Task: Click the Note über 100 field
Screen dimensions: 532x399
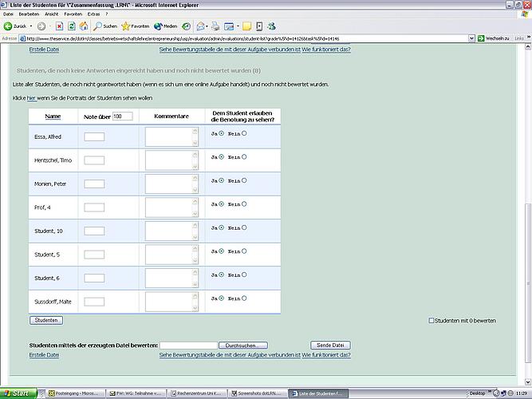Action: coord(123,117)
